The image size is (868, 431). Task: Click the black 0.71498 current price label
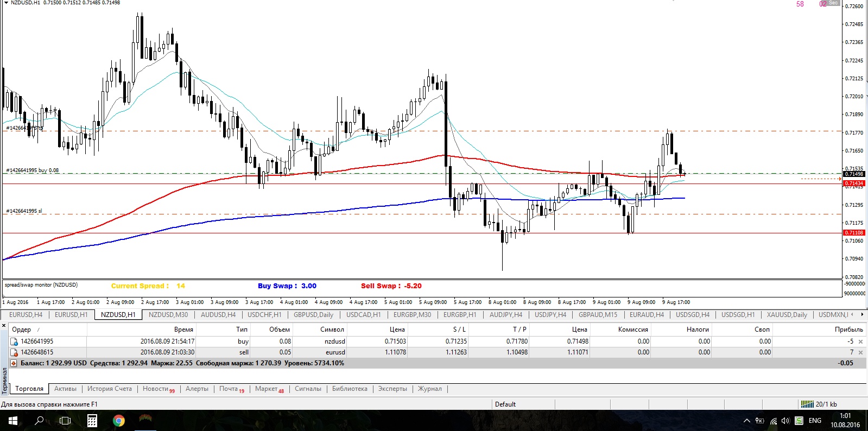[x=854, y=174]
